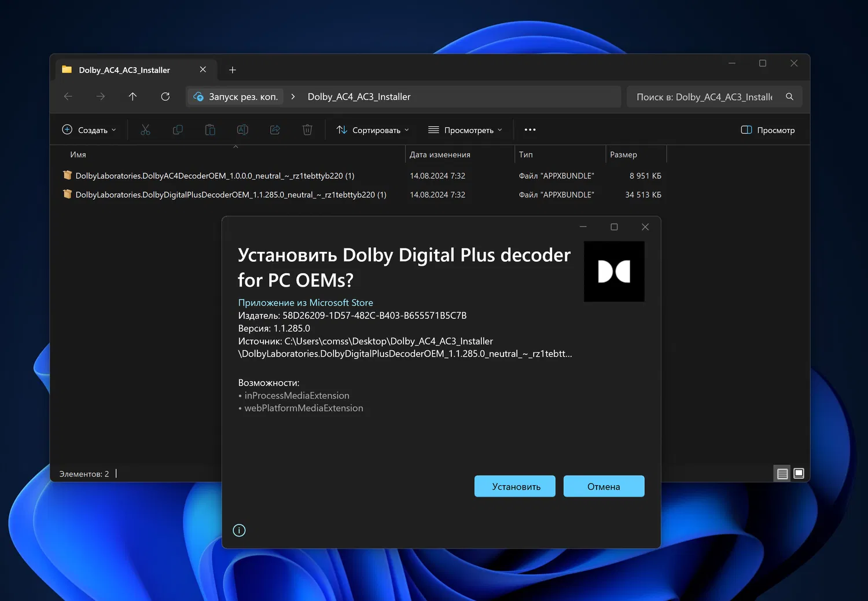Click the Up arrow navigation icon
The width and height of the screenshot is (868, 601).
point(133,97)
